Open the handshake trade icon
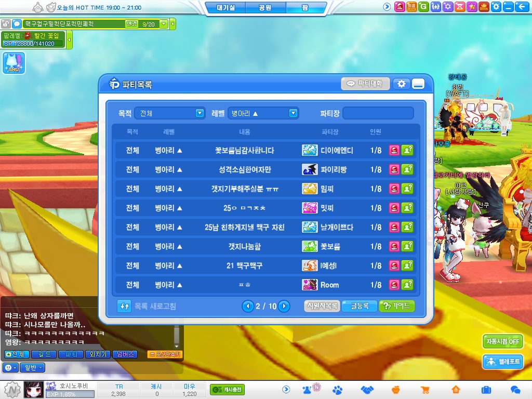The height and width of the screenshot is (399, 532). (367, 390)
